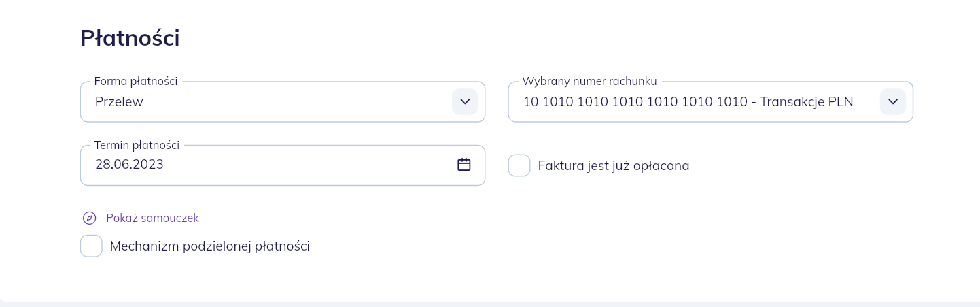Click the chevron icon in Forma płatności
Image resolution: width=980 pixels, height=307 pixels.
click(465, 101)
